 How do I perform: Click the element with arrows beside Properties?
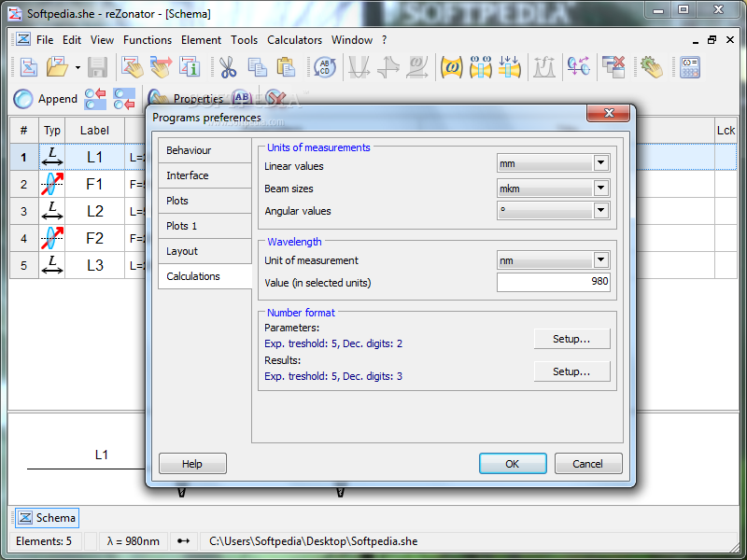pyautogui.click(x=124, y=99)
